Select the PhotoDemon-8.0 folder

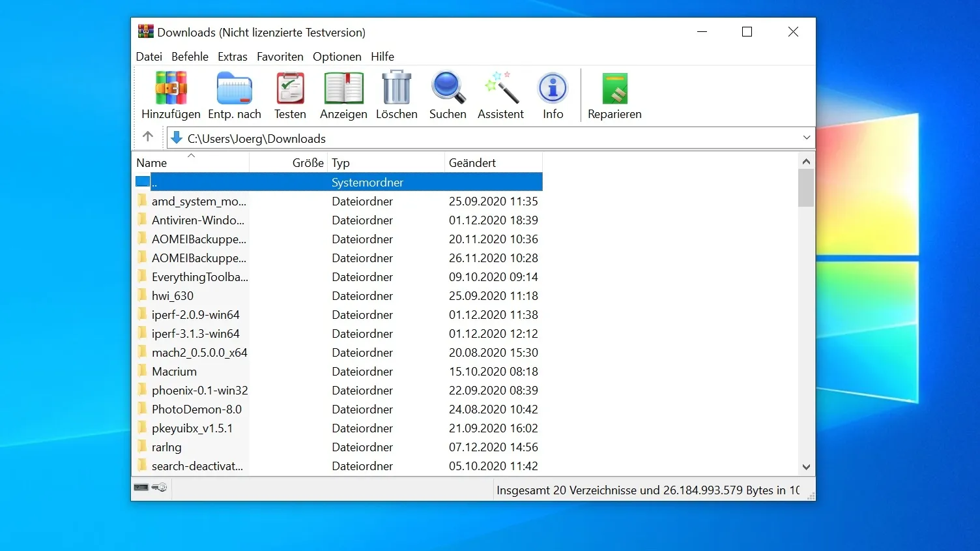point(196,410)
